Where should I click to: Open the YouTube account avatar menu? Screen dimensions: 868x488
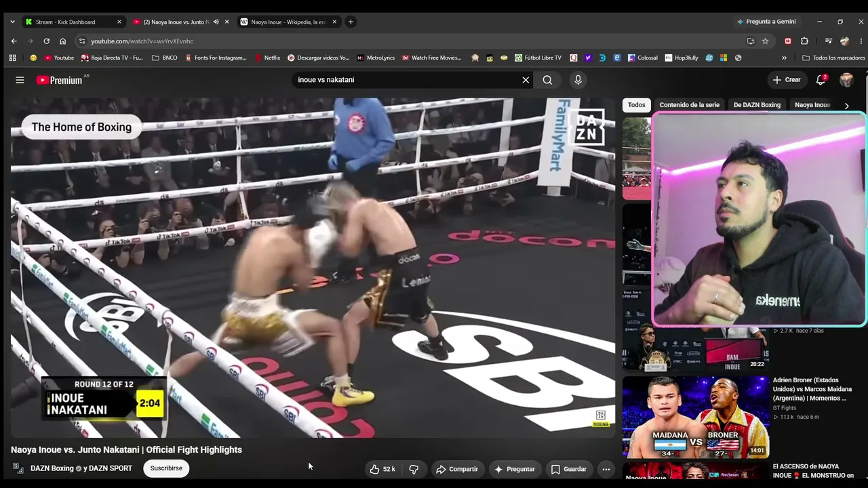(x=846, y=80)
